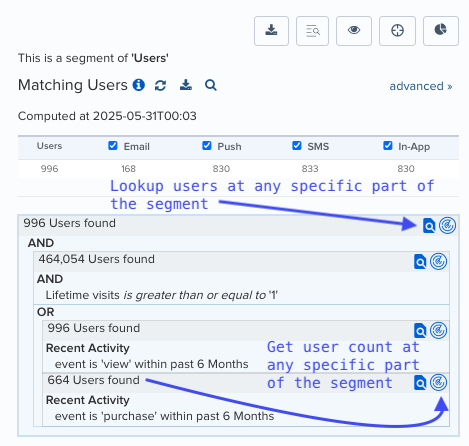Open the pie chart analytics button
This screenshot has width=469, height=446.
tap(441, 31)
